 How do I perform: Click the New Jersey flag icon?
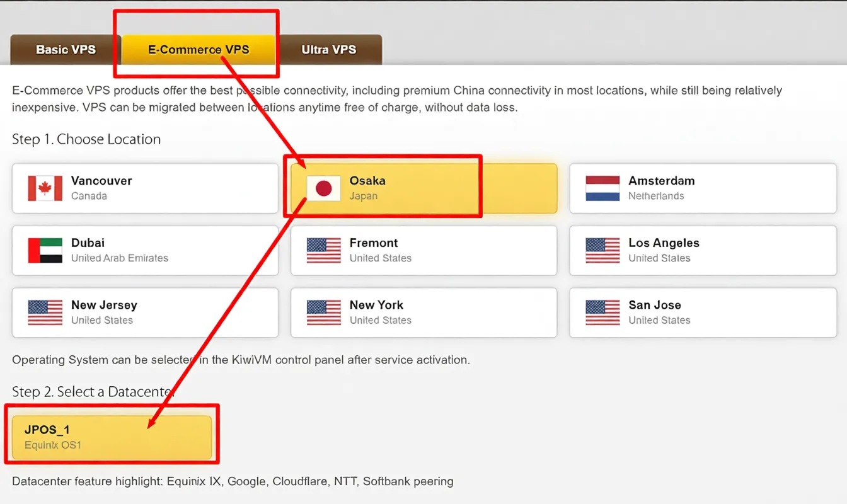point(45,312)
